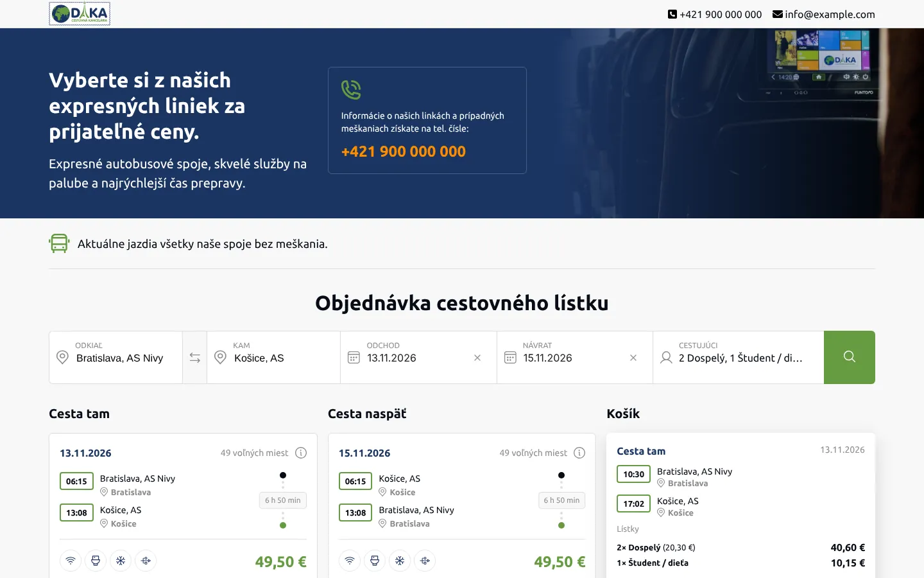Click the 10:30 departure time in the Košík
This screenshot has width=924, height=578.
pyautogui.click(x=634, y=474)
